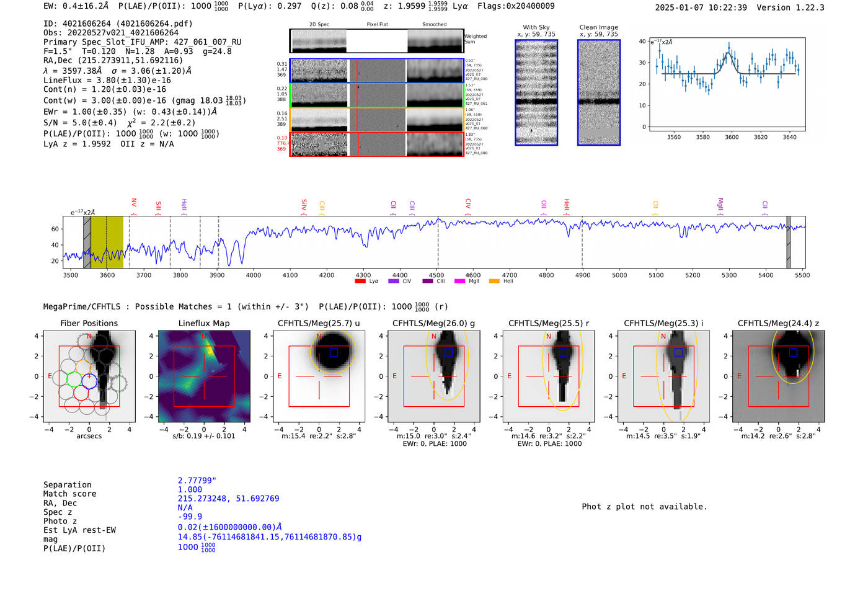
Task: Click the 'm:15.4 re:2.2" s:2.8"' caption
Action: pos(319,436)
